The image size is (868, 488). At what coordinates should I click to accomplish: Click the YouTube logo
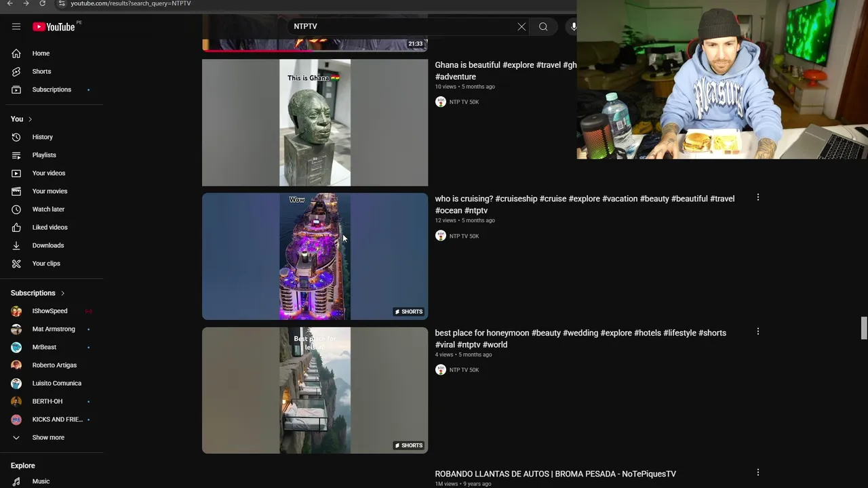click(54, 26)
